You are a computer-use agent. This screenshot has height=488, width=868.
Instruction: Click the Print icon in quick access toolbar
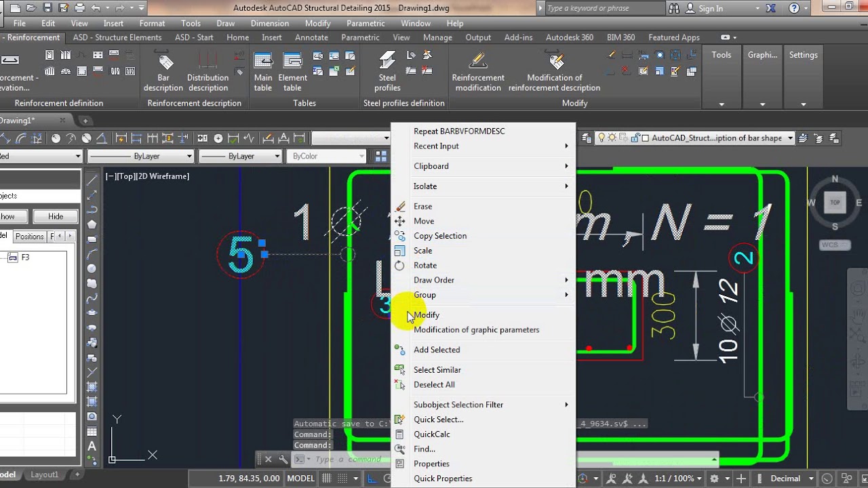click(x=80, y=8)
